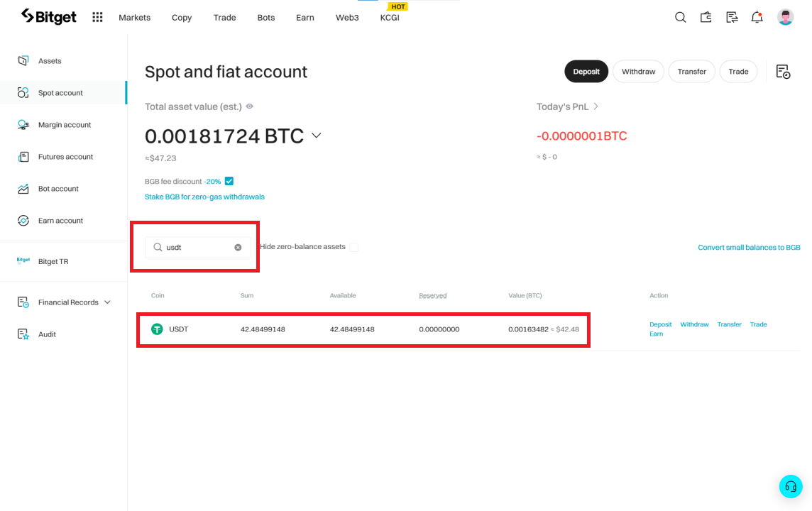Toggle total asset value visibility eye

pos(250,106)
